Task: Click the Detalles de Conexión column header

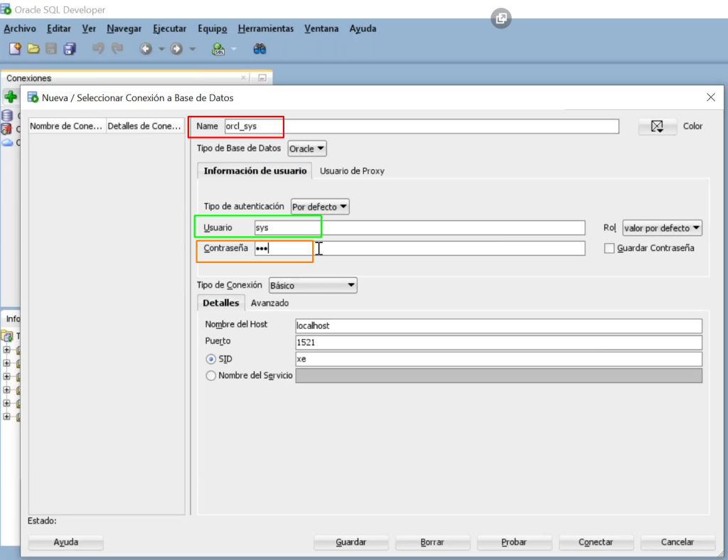Action: point(145,126)
